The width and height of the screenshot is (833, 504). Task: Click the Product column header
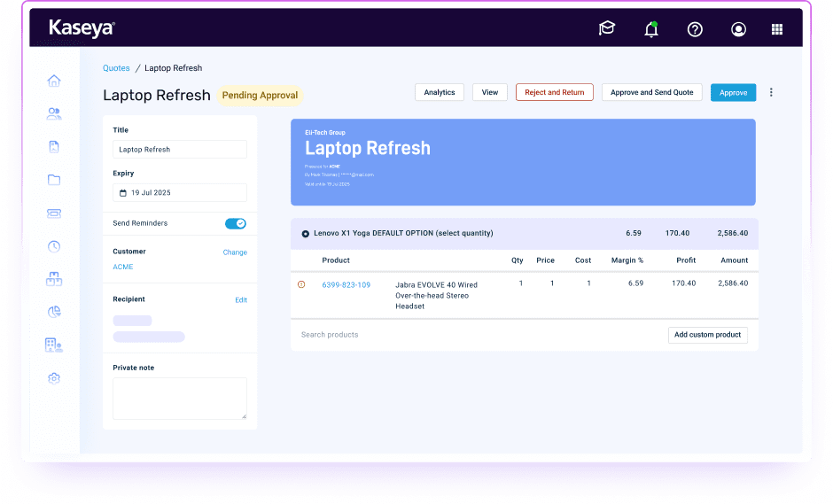pyautogui.click(x=336, y=260)
